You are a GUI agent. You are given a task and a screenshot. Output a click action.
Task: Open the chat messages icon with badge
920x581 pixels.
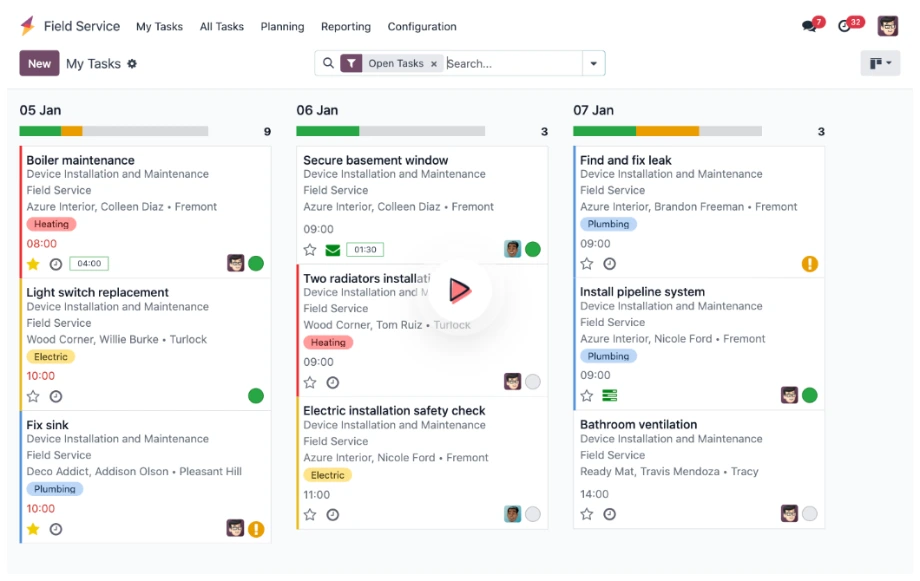click(810, 26)
